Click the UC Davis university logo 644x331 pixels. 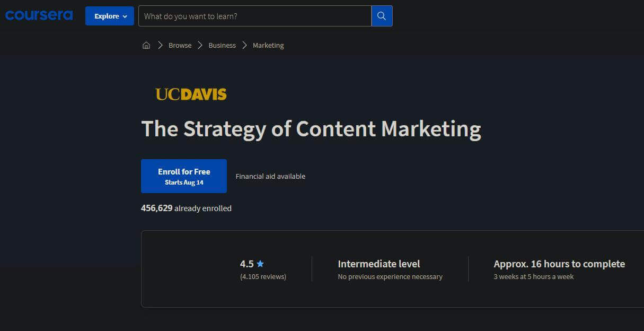191,93
